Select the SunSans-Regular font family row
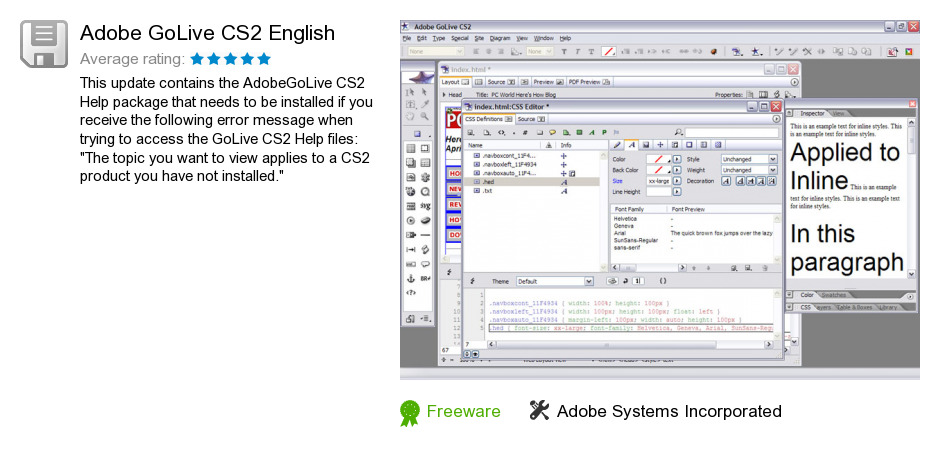Image resolution: width=940 pixels, height=457 pixels. 636,240
